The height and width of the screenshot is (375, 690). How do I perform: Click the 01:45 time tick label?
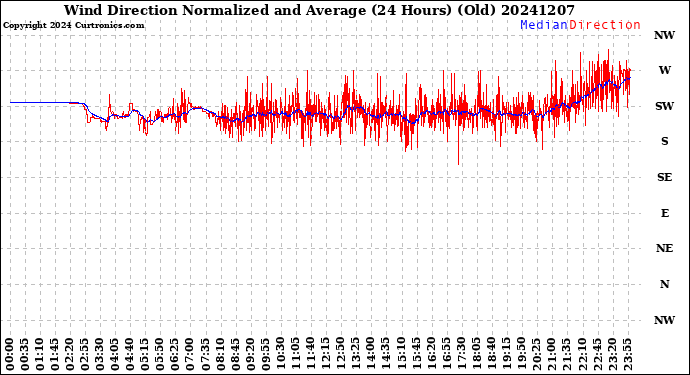55,353
